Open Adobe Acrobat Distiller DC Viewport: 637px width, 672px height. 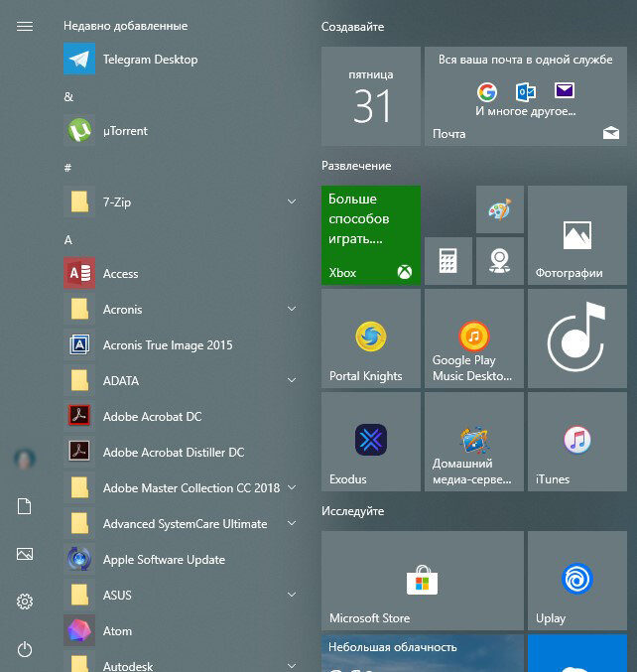point(180,453)
